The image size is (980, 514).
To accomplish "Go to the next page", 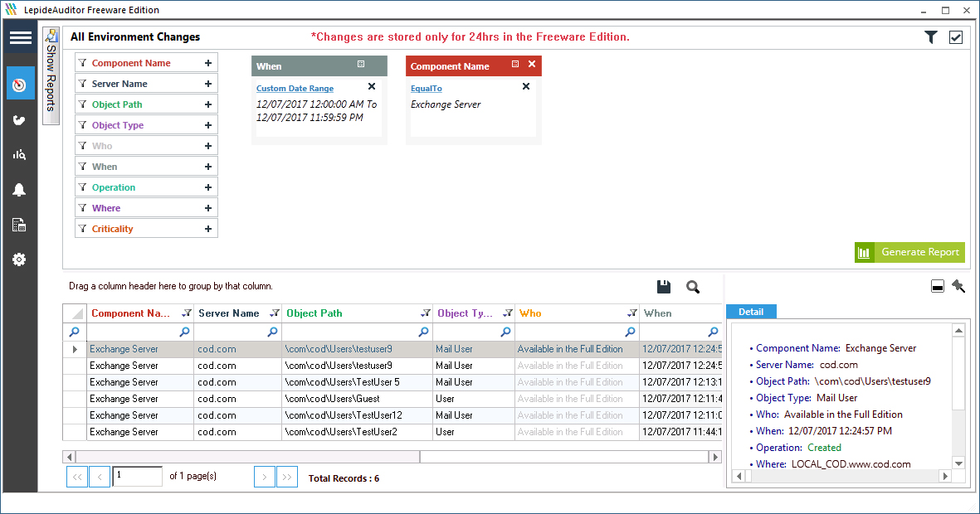I will click(x=265, y=477).
